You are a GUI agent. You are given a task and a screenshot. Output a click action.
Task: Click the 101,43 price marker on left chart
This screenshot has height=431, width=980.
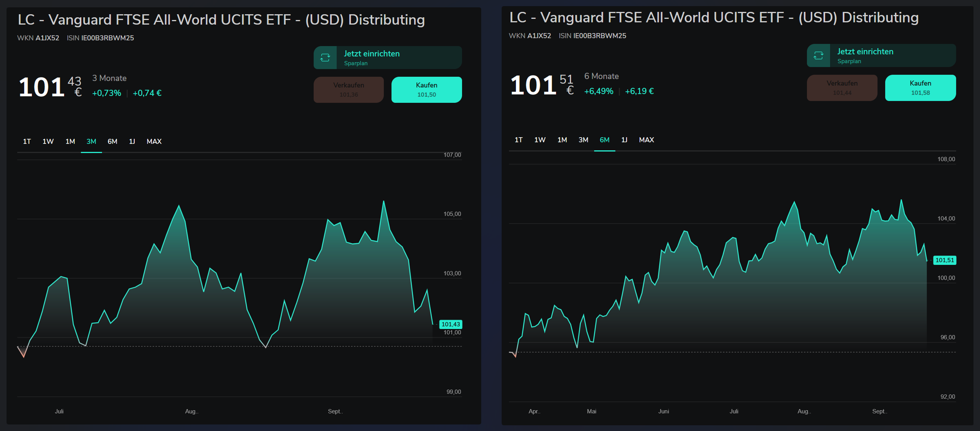click(x=451, y=324)
